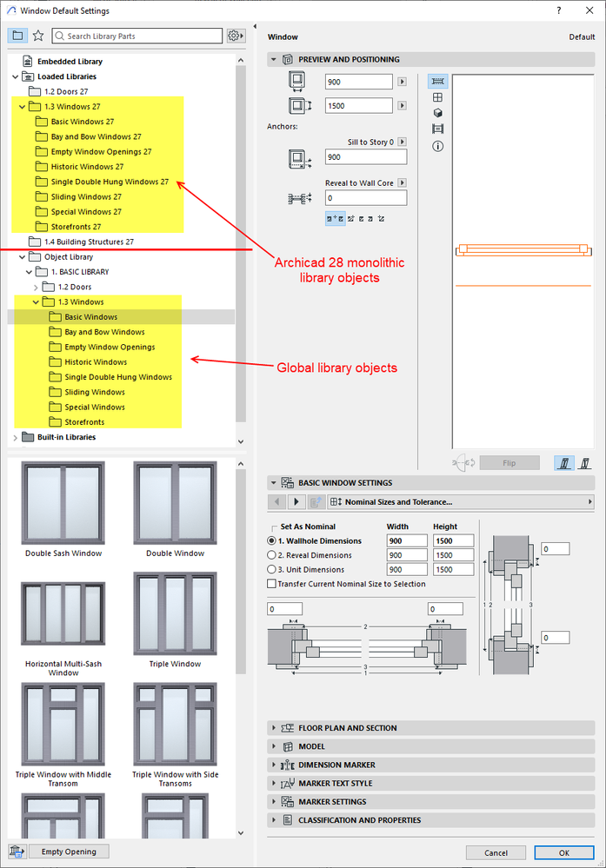Expand Marker Text Style panel
This screenshot has width=606, height=868.
pyautogui.click(x=274, y=784)
